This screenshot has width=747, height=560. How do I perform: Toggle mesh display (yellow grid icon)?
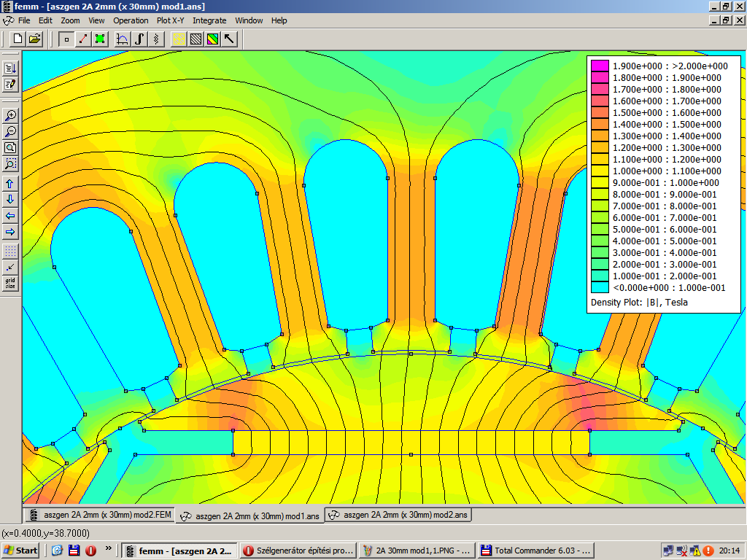(179, 39)
